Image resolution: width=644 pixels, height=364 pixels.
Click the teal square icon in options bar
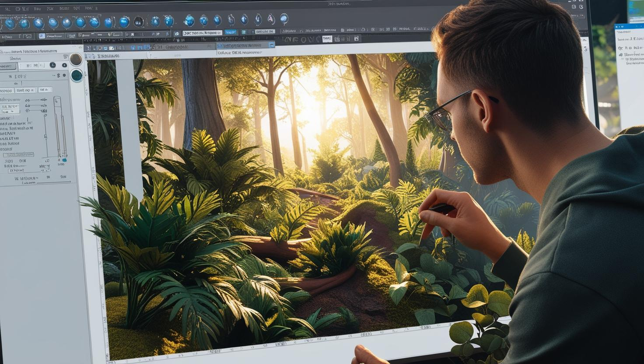[x=244, y=32]
